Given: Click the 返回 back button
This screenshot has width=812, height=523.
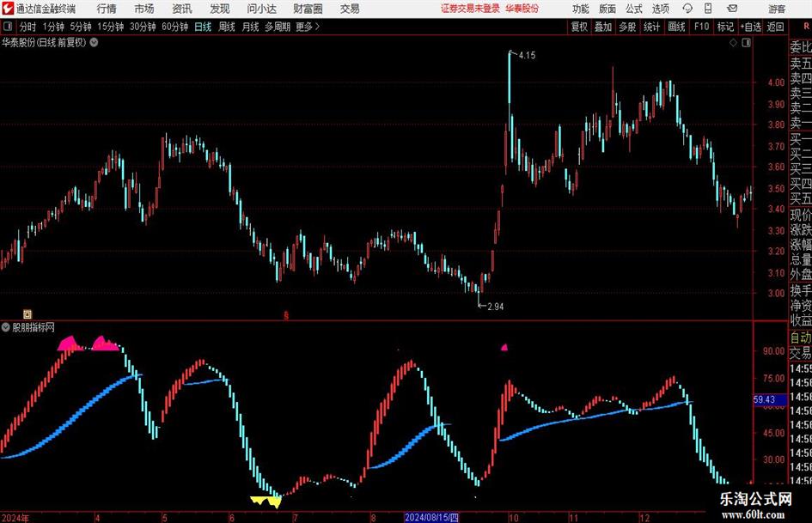Looking at the screenshot, I should pyautogui.click(x=775, y=27).
